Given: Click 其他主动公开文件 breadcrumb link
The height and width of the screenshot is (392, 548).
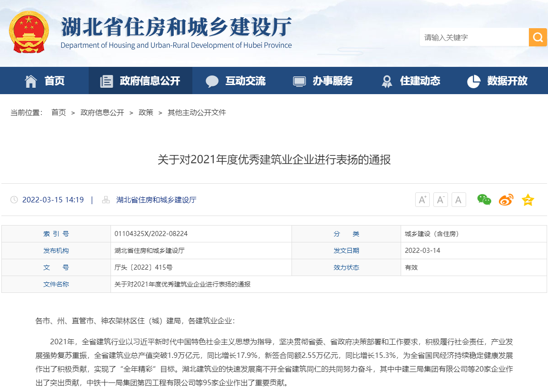Looking at the screenshot, I should coord(197,112).
